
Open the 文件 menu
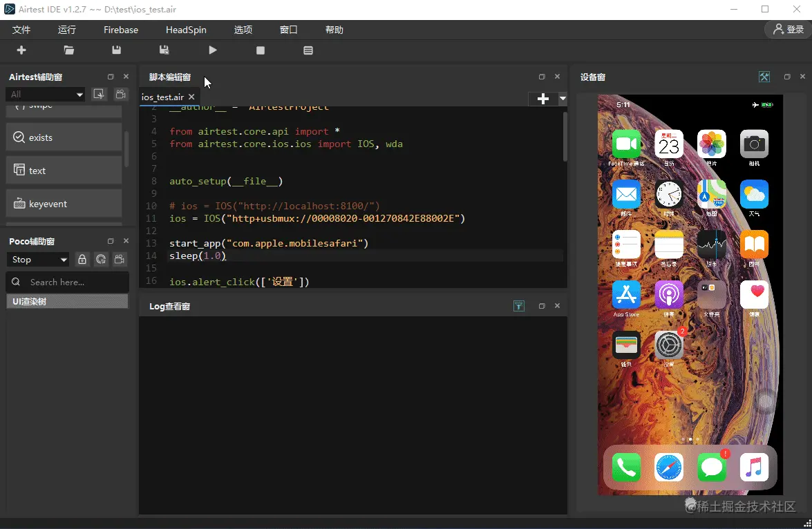pos(21,30)
